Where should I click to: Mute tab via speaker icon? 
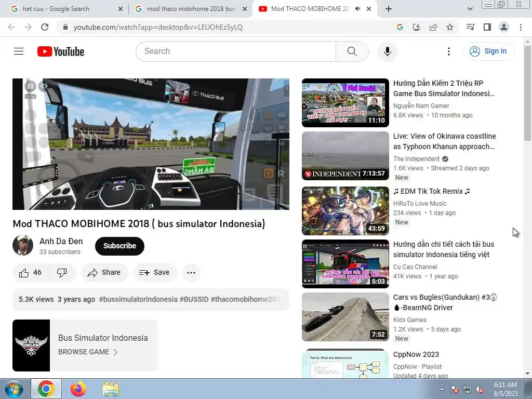pos(357,9)
